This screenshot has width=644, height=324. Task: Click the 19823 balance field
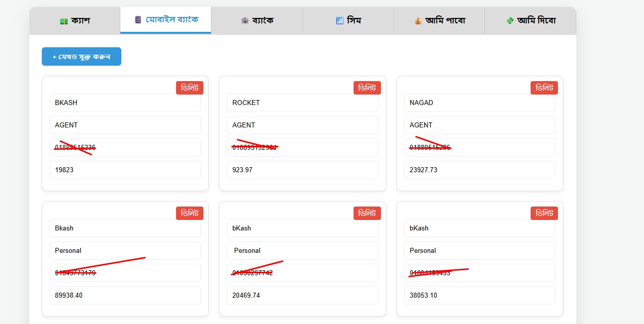(125, 170)
